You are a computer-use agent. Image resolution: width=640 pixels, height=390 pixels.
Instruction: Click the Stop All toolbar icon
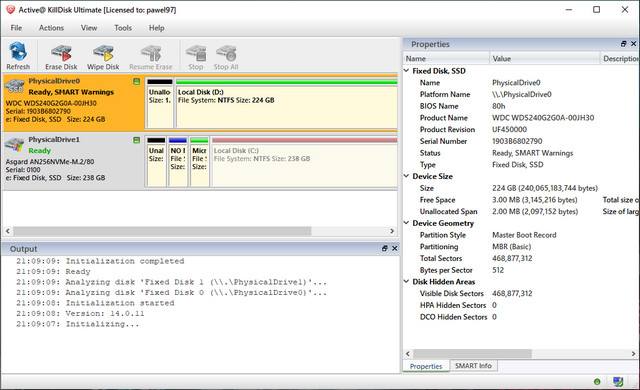[226, 56]
